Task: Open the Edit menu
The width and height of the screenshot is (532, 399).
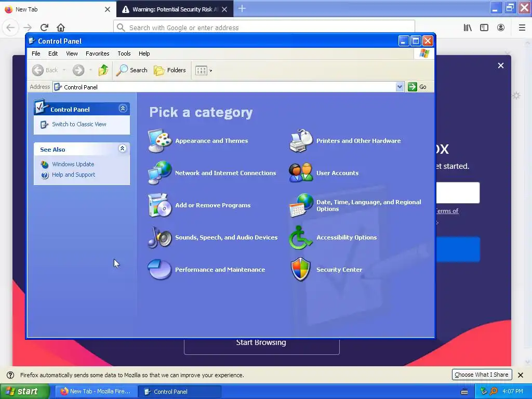Action: point(53,54)
